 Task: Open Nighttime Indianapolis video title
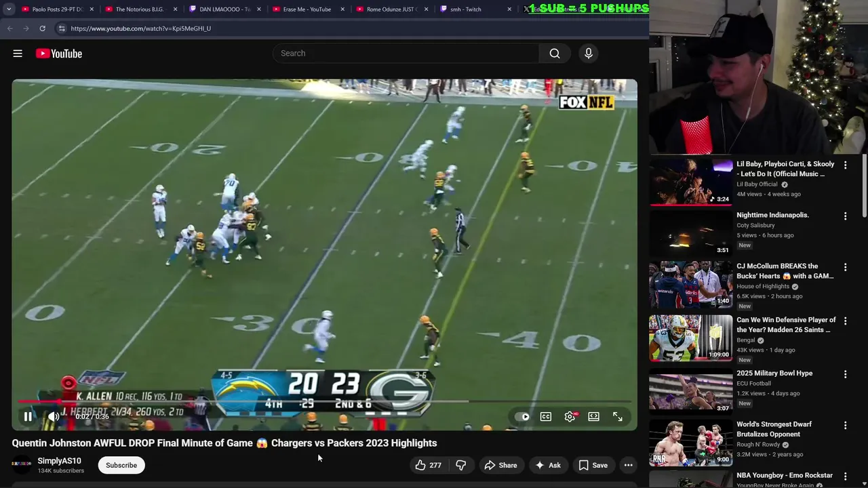click(772, 215)
